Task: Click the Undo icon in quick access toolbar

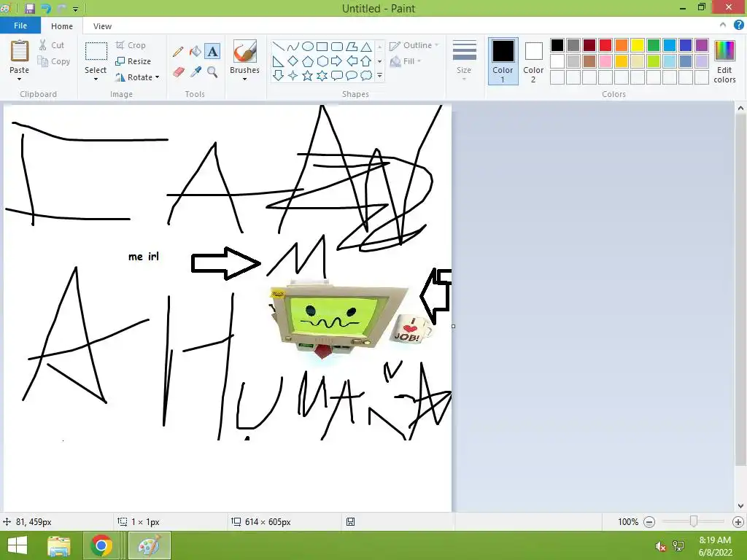Action: click(x=46, y=8)
